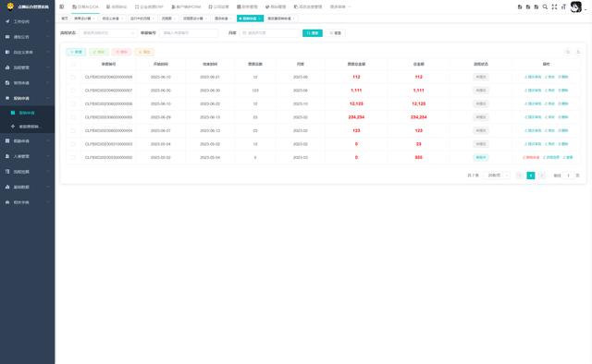The height and width of the screenshot is (364, 592).
Task: Open the last top-nav item with dropdown arrow
Action: pos(340,6)
